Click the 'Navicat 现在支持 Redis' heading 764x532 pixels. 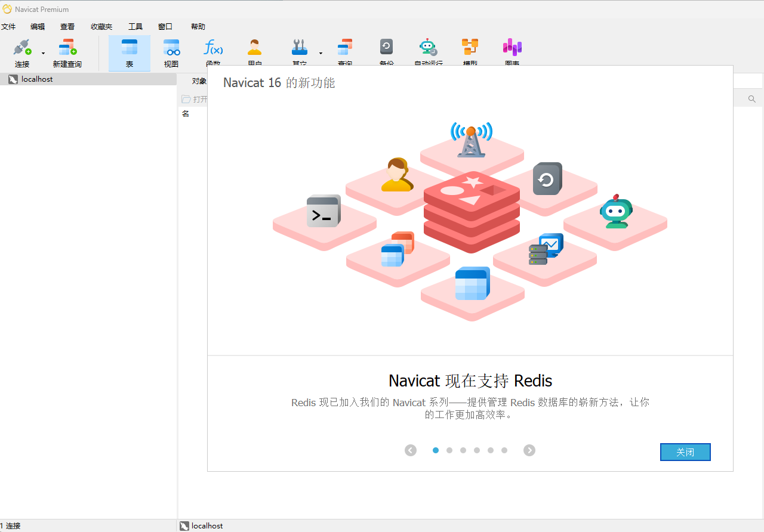tap(470, 381)
